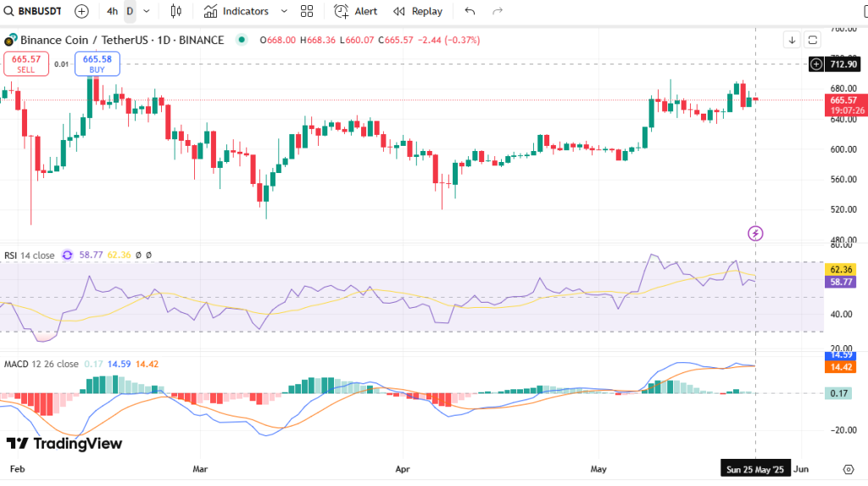
Task: Undo the last chart action
Action: [470, 11]
